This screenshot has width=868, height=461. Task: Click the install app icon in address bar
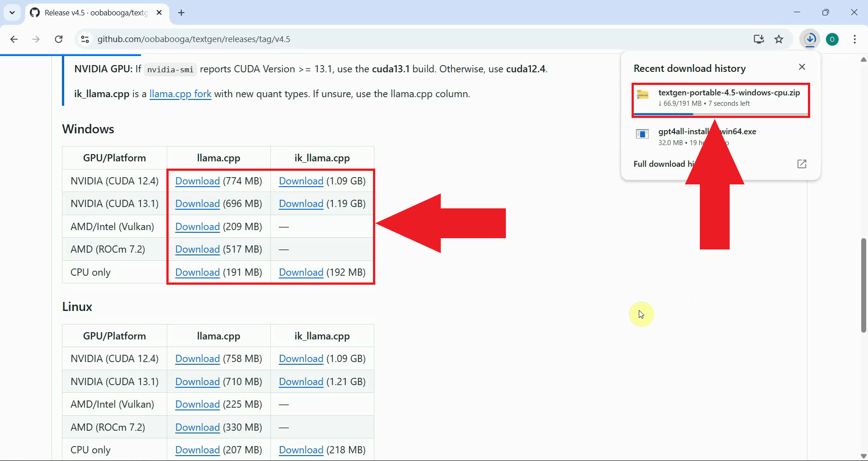click(x=759, y=39)
